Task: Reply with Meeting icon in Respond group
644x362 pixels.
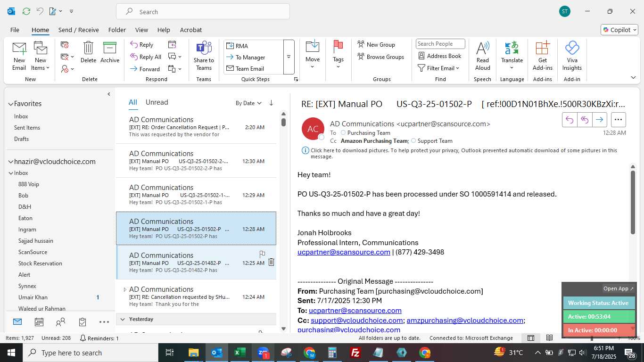Action: click(172, 45)
